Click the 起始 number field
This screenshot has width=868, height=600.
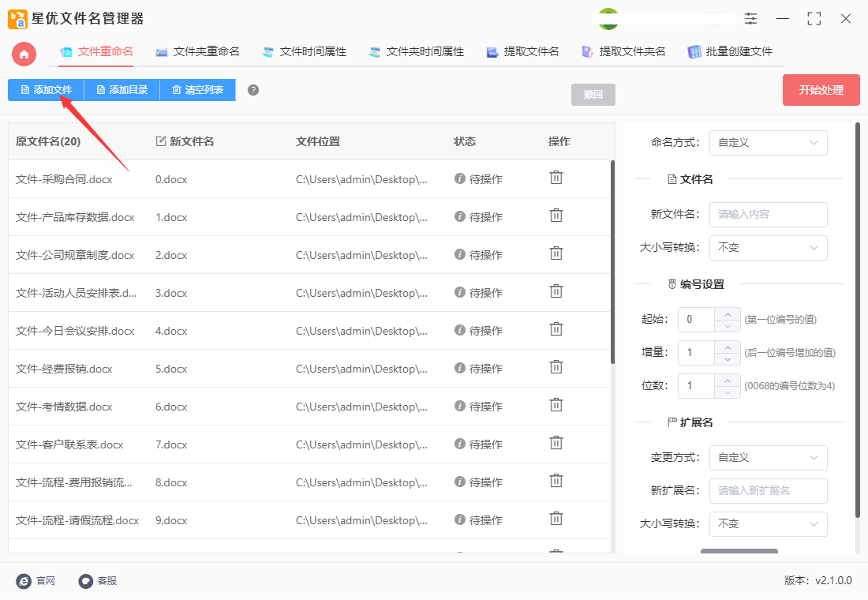pos(697,320)
